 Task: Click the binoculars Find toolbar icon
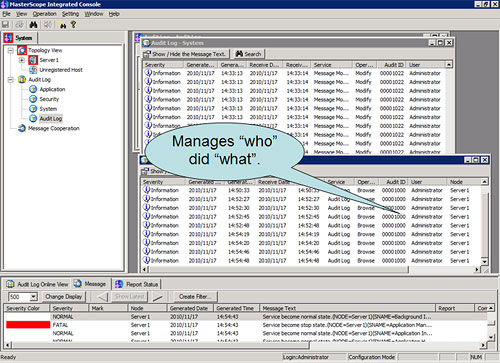[x=33, y=25]
